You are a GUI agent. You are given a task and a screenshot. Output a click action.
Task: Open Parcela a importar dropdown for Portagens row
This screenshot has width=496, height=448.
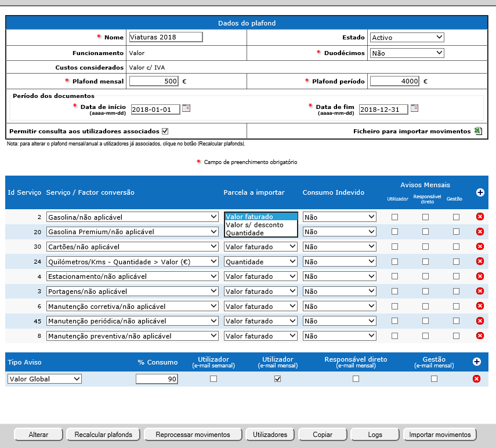tap(260, 292)
